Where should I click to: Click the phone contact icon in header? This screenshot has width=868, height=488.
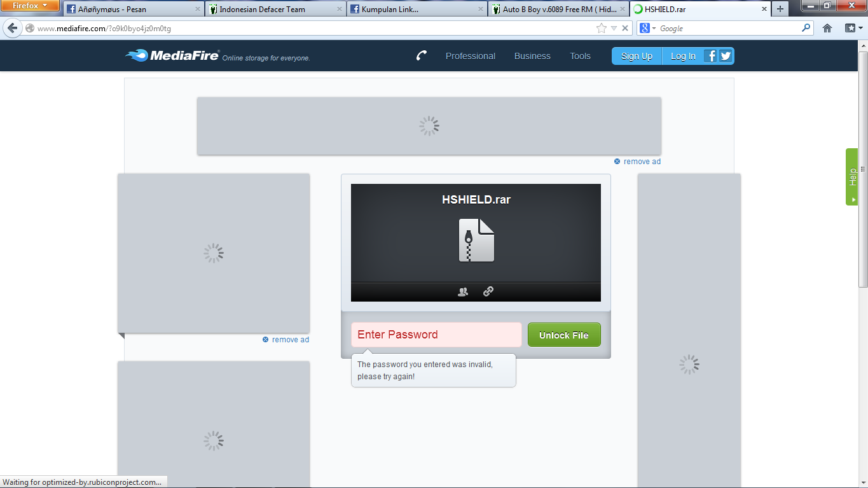[421, 56]
